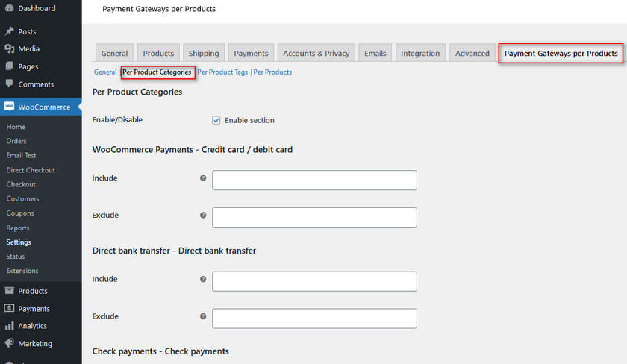Open the Advanced tab
Screen dimensions: 627x364
[472, 53]
